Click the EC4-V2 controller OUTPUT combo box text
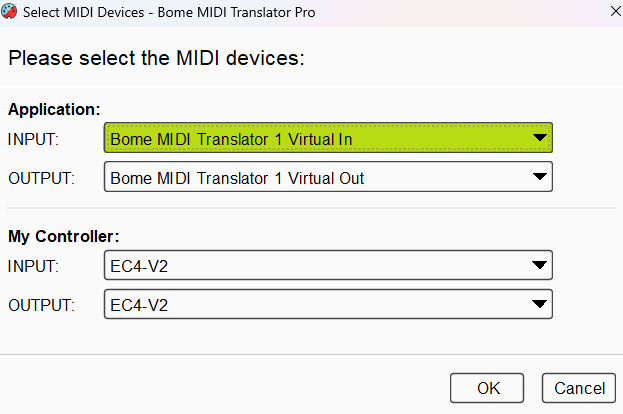Screen dimensions: 623x414 pyautogui.click(x=139, y=305)
